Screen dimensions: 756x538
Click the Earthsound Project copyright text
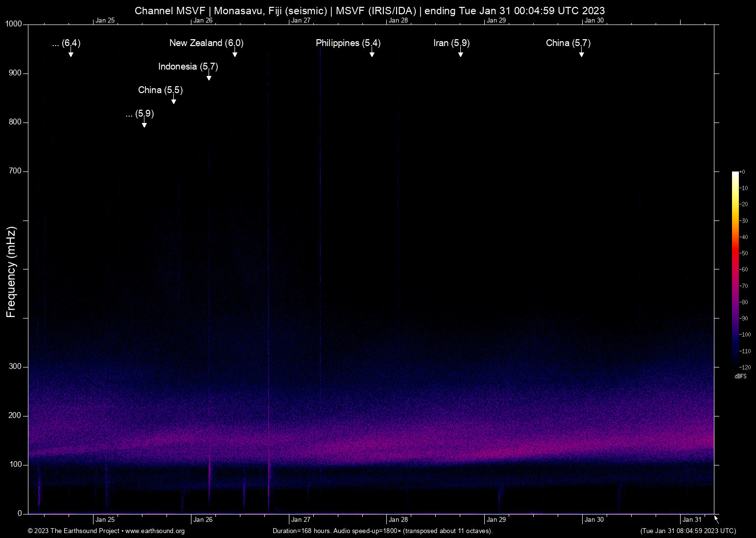click(x=73, y=531)
